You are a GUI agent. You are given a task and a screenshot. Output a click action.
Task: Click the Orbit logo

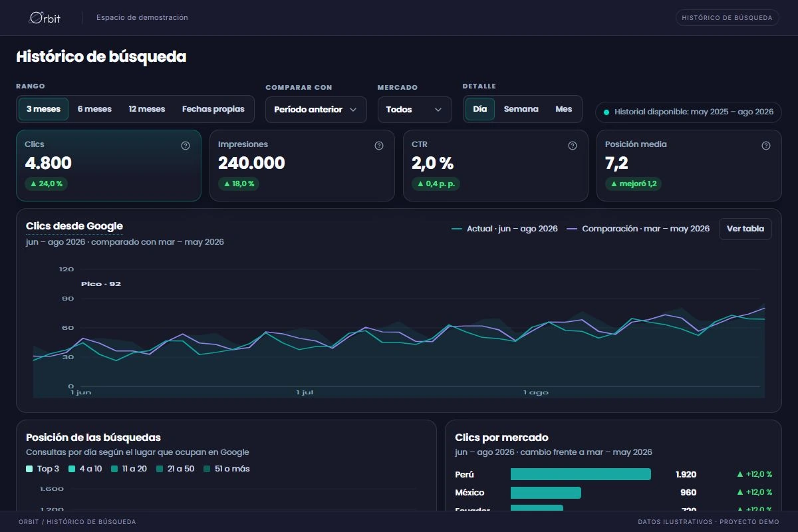(45, 18)
